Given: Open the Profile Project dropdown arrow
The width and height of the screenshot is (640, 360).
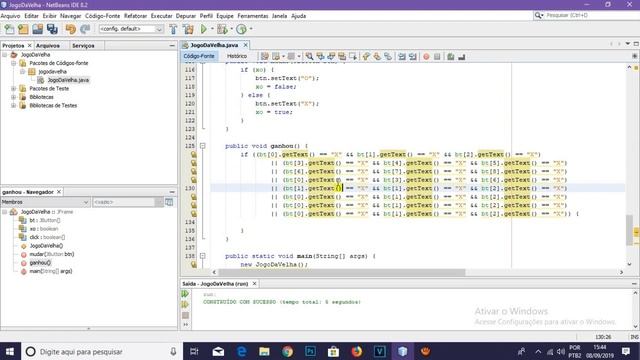Looking at the screenshot, I should pyautogui.click(x=251, y=29).
